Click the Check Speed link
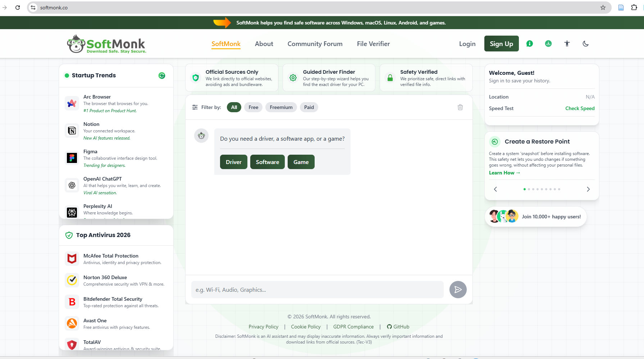Image resolution: width=644 pixels, height=359 pixels. coord(580,108)
